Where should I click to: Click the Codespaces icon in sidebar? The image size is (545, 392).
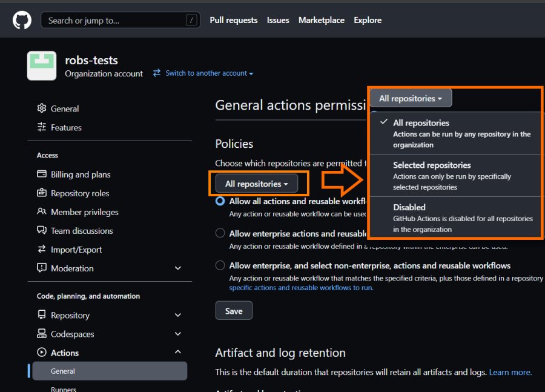[x=42, y=334]
